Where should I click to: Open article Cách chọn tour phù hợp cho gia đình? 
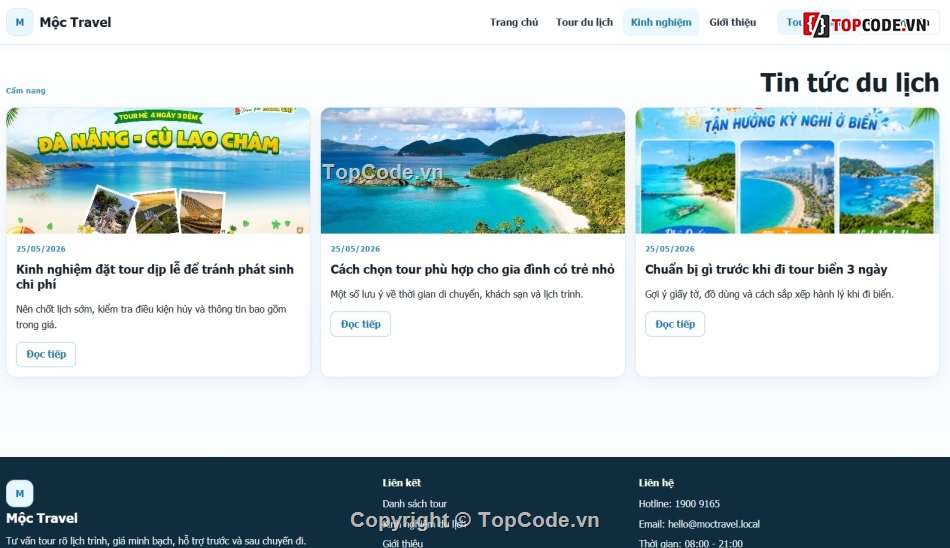[x=473, y=269]
